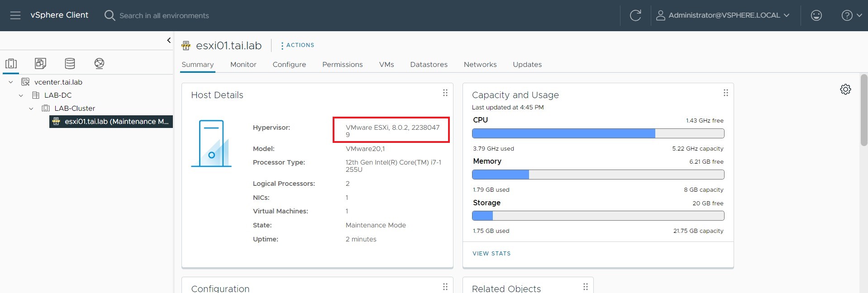
Task: Collapse the LAB-DC datacenter node
Action: click(x=21, y=95)
